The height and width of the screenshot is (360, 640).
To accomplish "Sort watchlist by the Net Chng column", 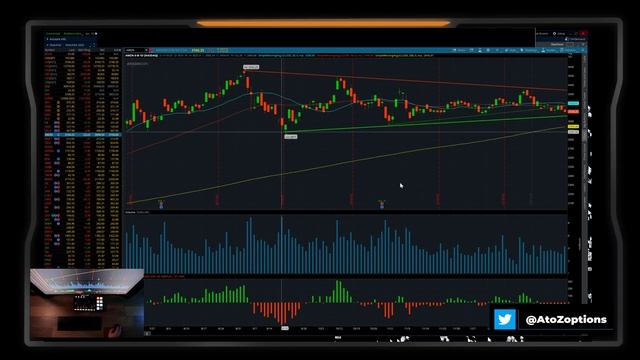I will point(84,50).
